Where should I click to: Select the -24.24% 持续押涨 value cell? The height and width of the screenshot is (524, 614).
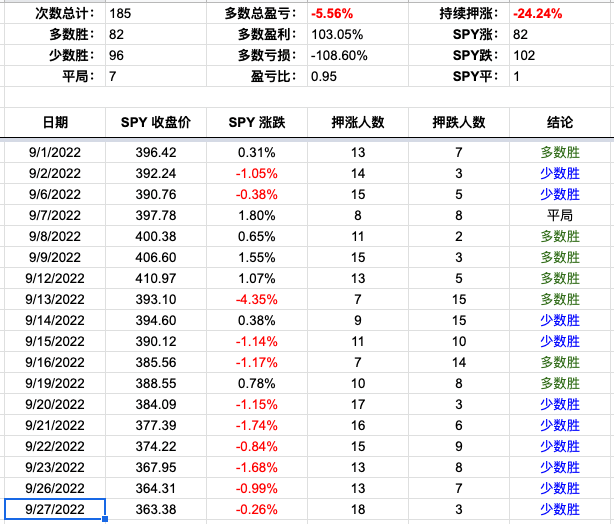[560, 14]
